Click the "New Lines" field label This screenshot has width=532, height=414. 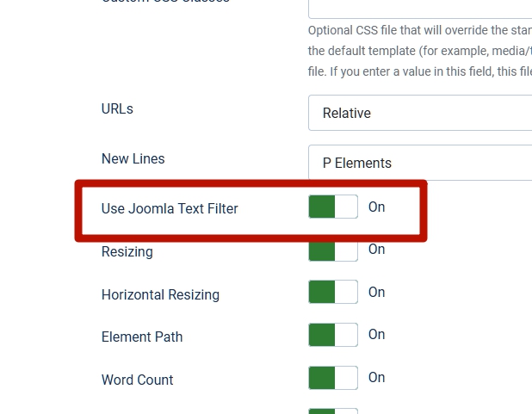tap(133, 159)
